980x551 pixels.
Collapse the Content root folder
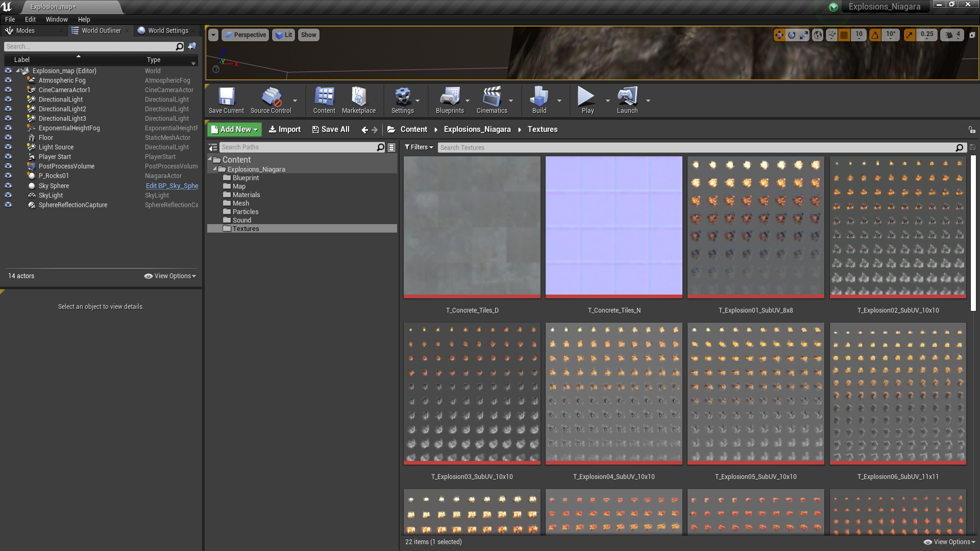pos(210,159)
